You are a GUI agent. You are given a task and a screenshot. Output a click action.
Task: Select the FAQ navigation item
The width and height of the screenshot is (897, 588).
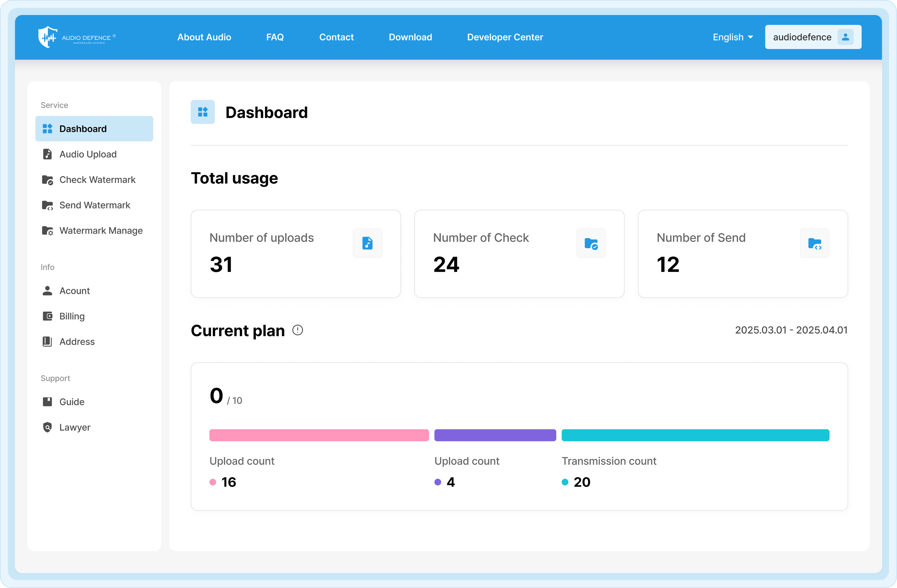point(275,37)
